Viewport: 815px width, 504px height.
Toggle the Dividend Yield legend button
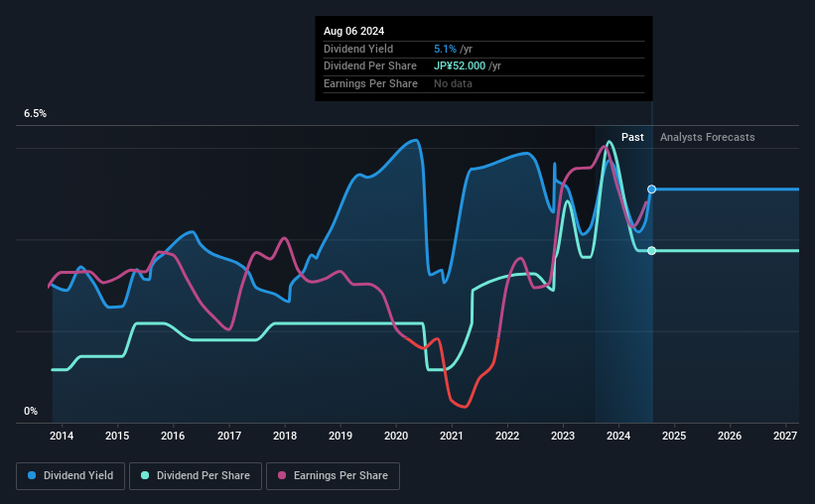pyautogui.click(x=70, y=476)
